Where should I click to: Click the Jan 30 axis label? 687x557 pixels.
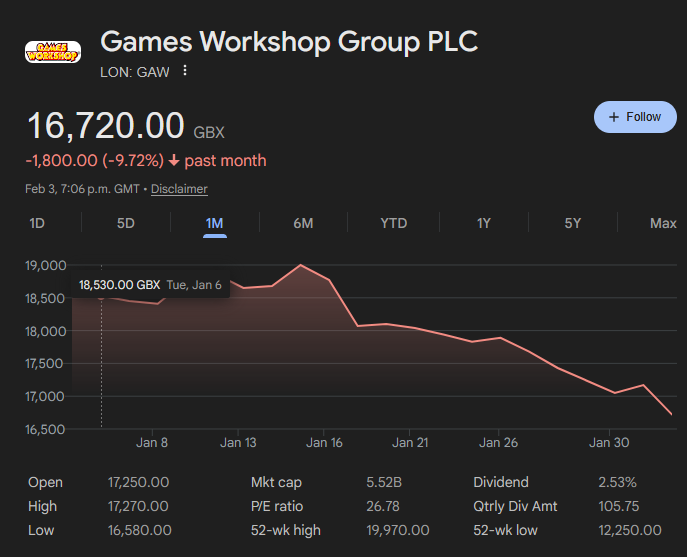(x=609, y=443)
